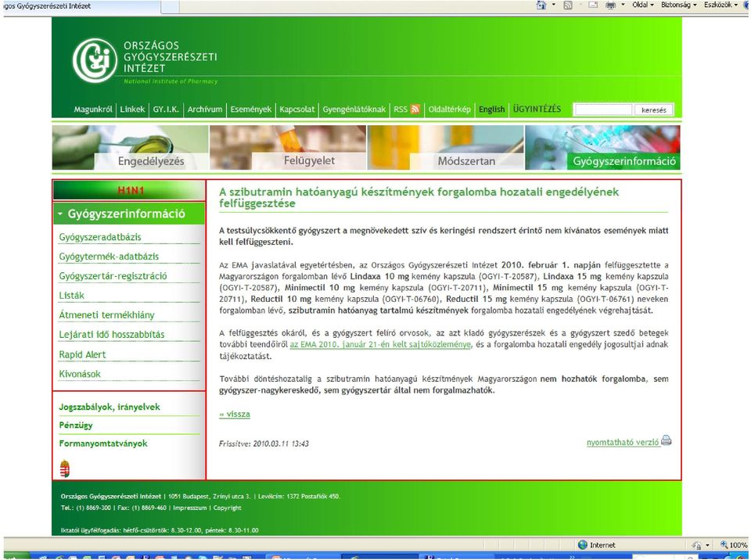Open the Formanyomtatványok sidebar link
The image size is (751, 560).
tap(103, 443)
